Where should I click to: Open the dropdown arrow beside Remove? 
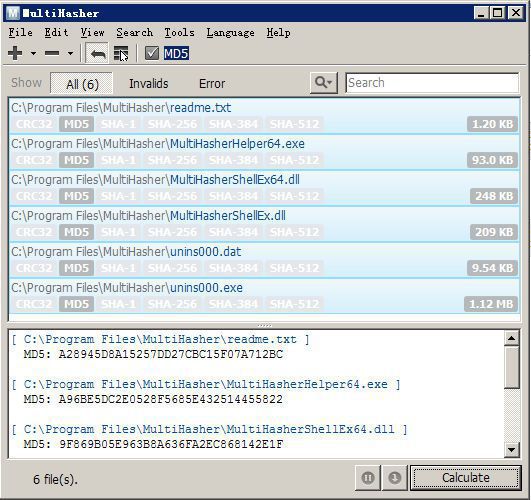[70, 53]
